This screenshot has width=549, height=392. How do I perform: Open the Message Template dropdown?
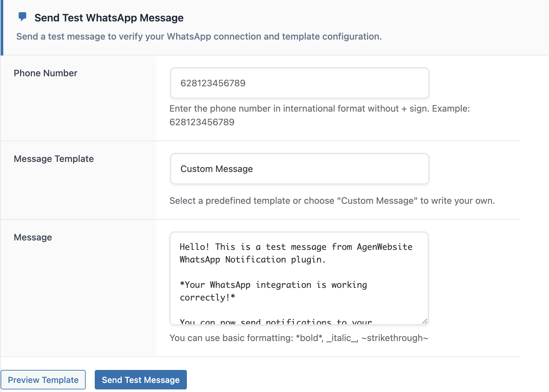[x=299, y=169]
